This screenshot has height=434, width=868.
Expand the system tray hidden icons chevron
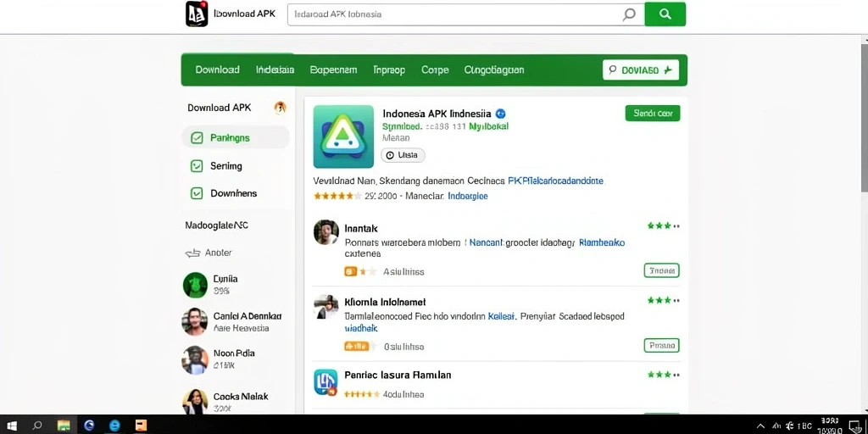coord(761,426)
